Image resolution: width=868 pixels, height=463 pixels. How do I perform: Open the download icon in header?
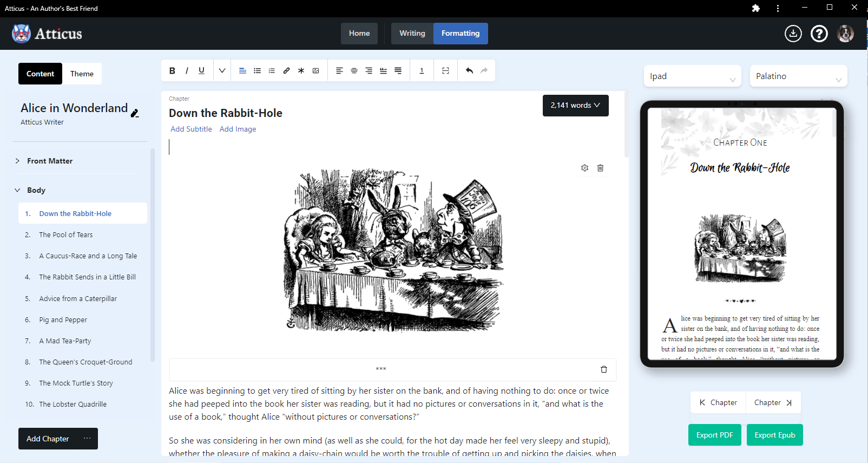pos(793,34)
